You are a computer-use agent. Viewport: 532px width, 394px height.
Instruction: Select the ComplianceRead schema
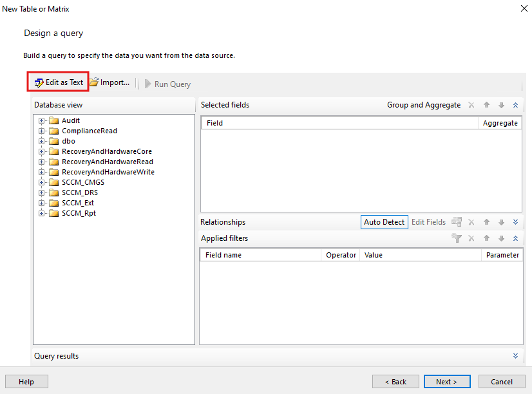click(x=89, y=131)
